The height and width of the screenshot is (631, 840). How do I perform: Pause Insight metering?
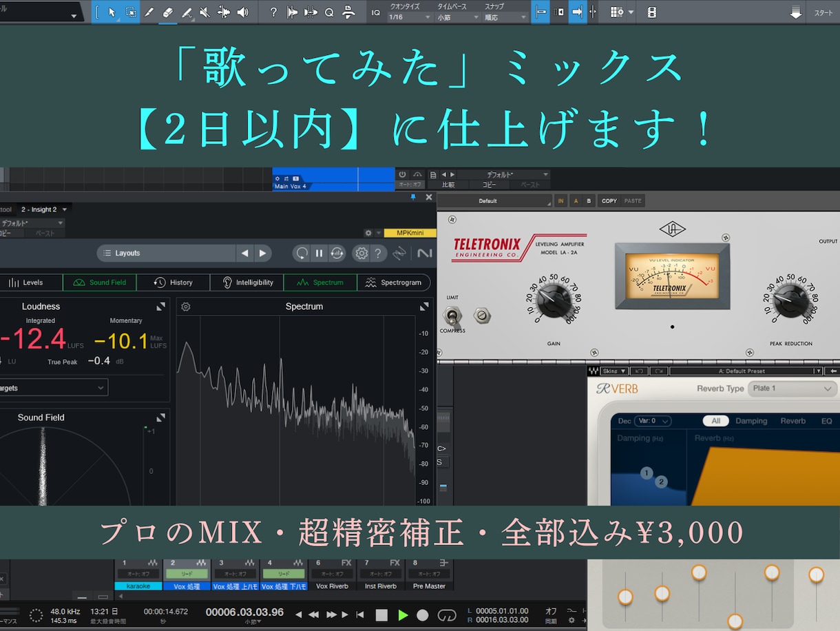coord(319,254)
